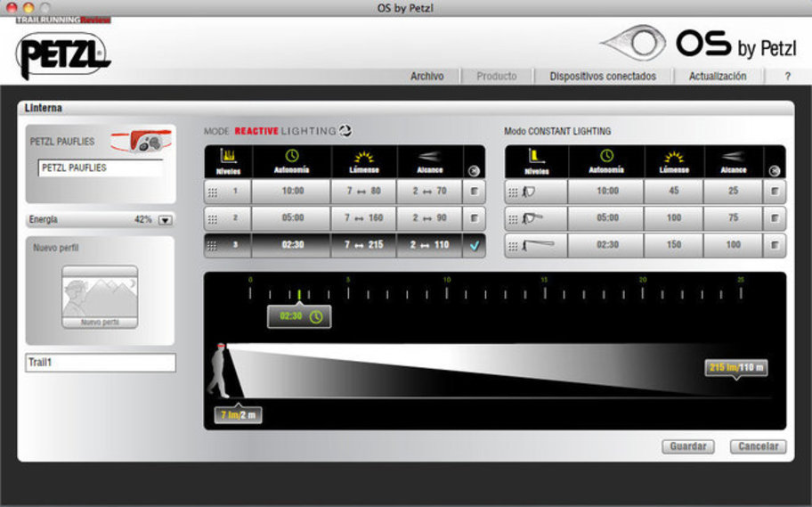The image size is (812, 507).
Task: Select Constant 05:00 row checkbox
Action: 775,218
